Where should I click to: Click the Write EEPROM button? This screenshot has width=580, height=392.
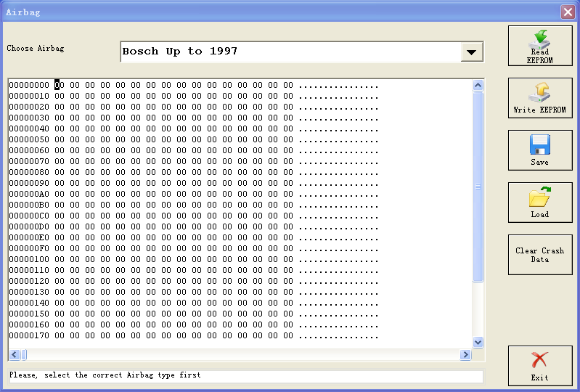click(540, 98)
